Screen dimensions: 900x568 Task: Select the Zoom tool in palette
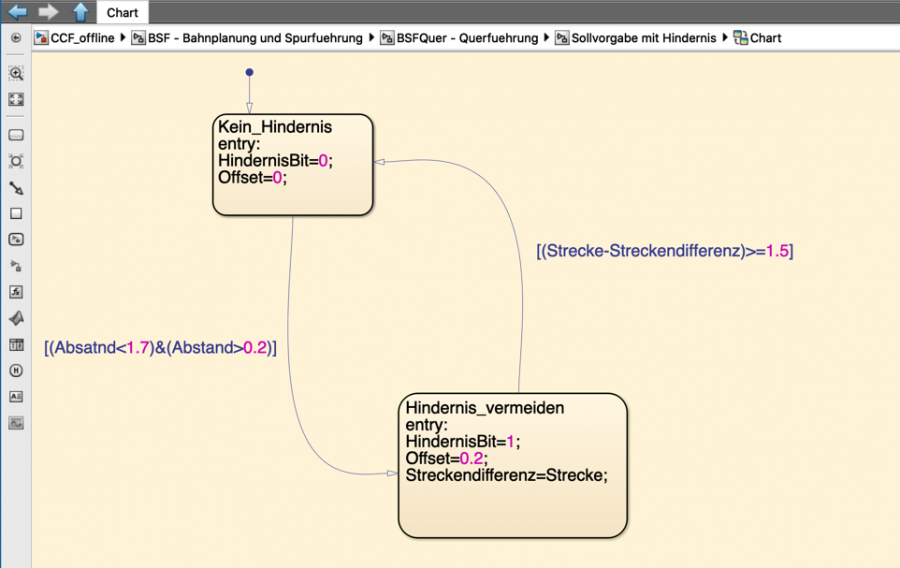[16, 74]
